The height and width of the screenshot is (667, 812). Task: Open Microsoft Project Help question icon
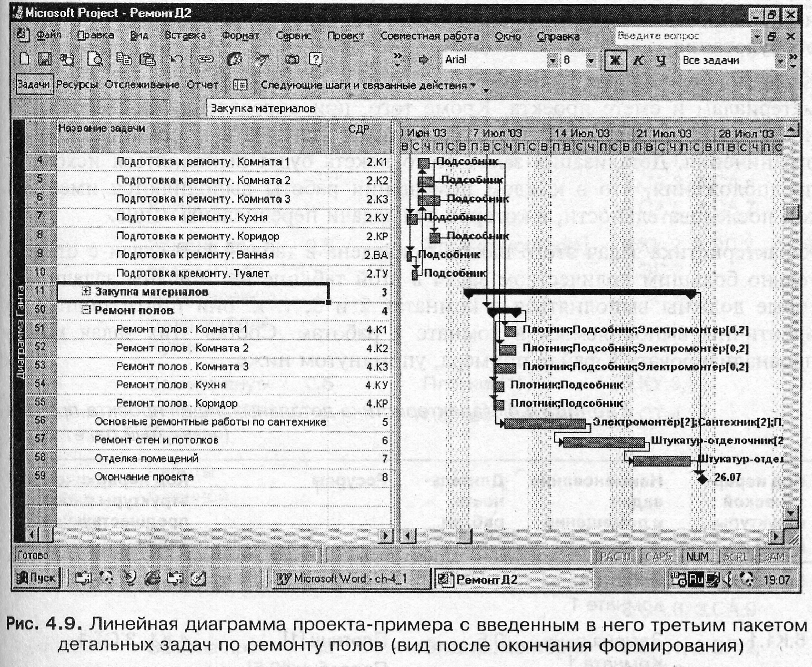point(316,59)
